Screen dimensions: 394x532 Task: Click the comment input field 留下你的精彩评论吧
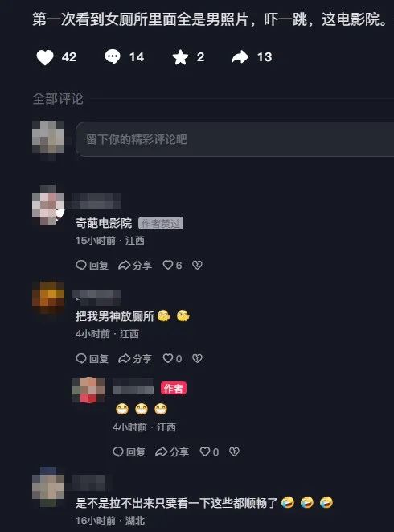pyautogui.click(x=235, y=139)
